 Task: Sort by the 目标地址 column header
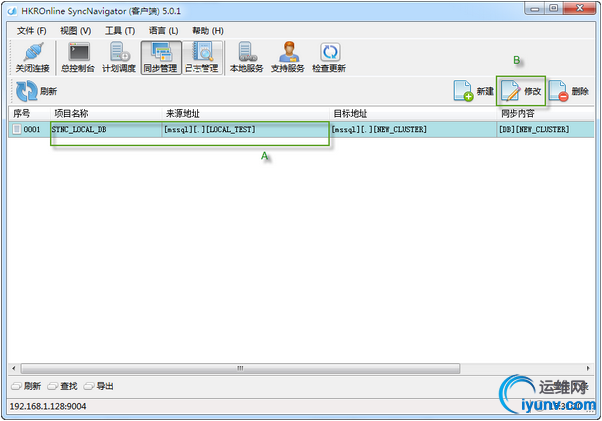(413, 114)
